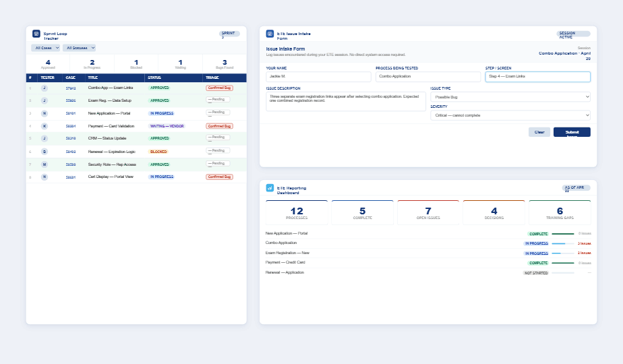
Task: Click tester avatar N in New Application row
Action: click(x=44, y=113)
